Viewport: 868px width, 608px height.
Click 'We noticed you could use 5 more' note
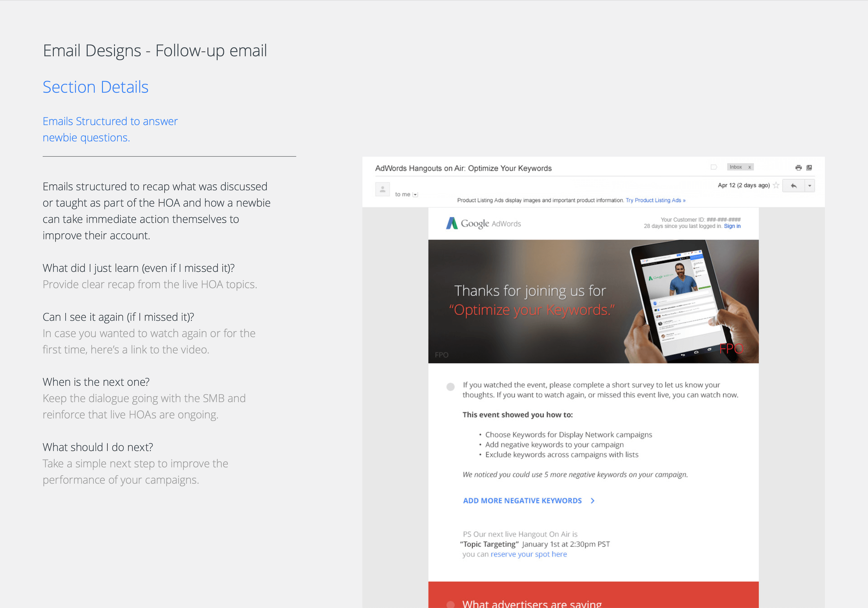(x=575, y=475)
